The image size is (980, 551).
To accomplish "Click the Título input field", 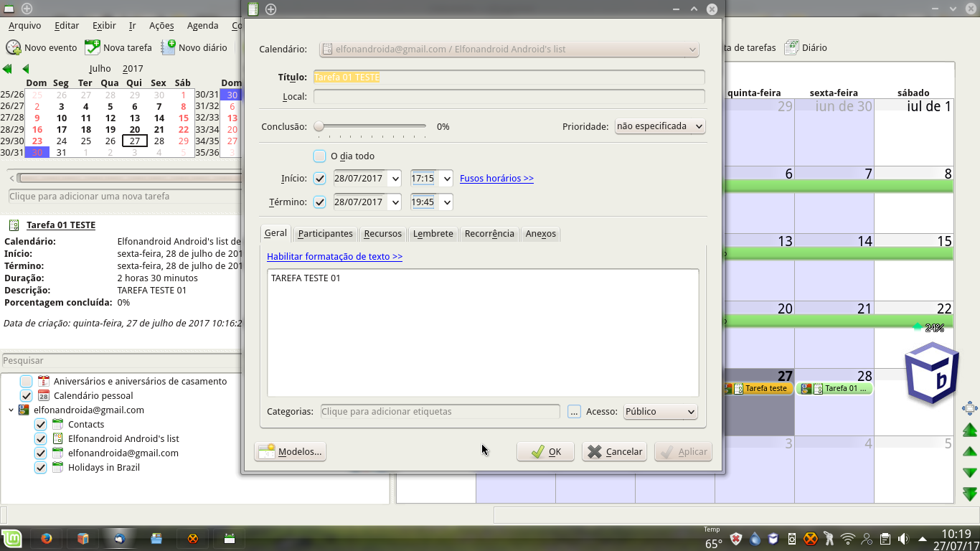I will coord(509,77).
